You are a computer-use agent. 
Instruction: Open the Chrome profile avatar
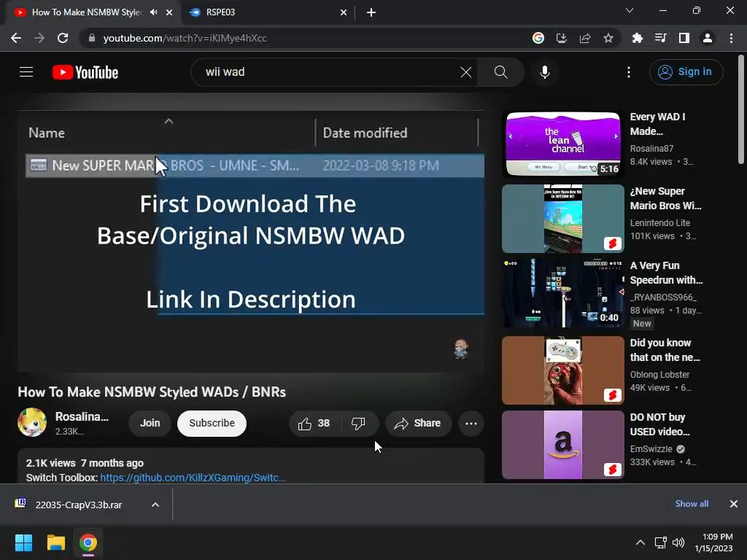(708, 38)
